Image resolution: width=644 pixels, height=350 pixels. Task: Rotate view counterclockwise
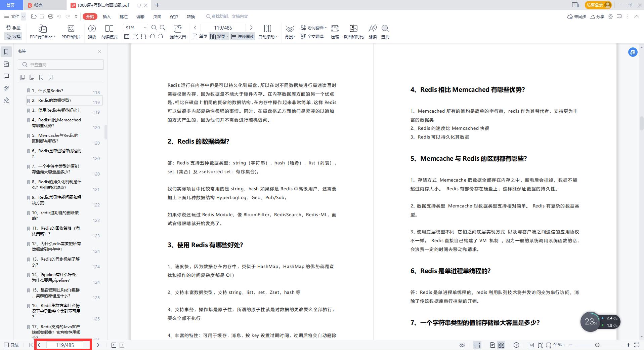[x=152, y=36]
